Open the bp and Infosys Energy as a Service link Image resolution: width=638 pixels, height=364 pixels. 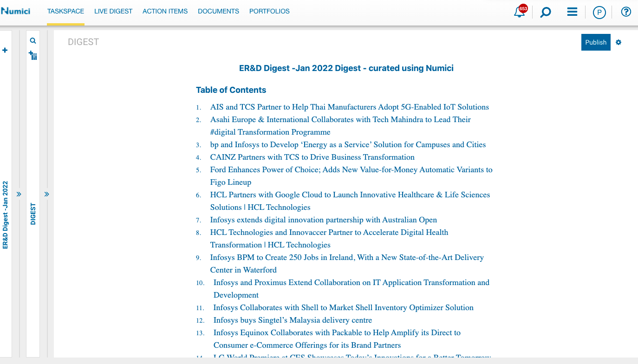[348, 144]
